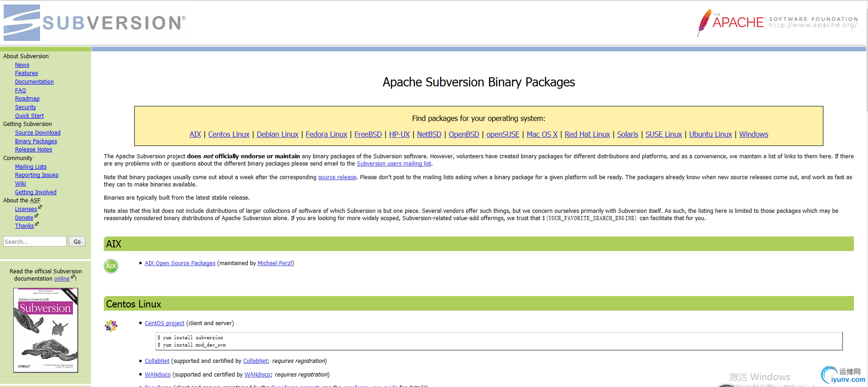Jump to OpenBSD packages
868x387 pixels.
(464, 135)
